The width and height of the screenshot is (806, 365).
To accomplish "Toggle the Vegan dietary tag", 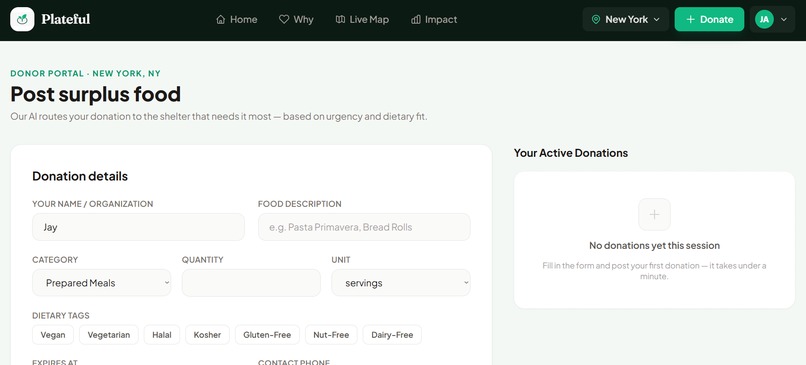I will tap(53, 335).
